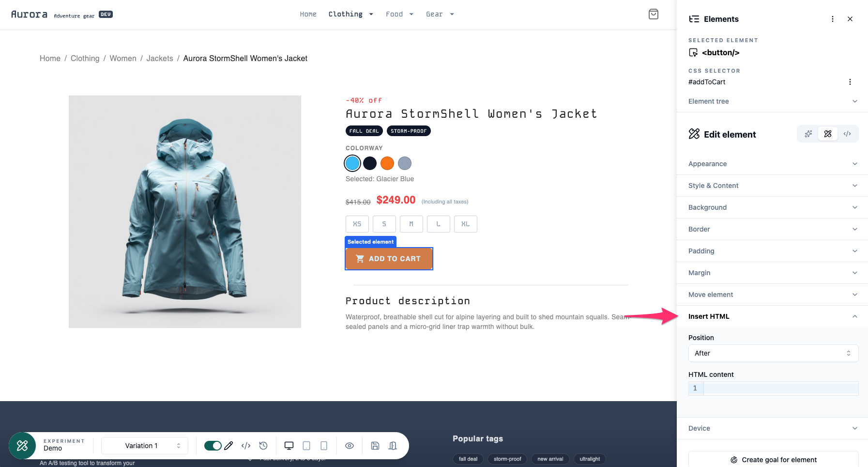Switch to tablet device preview
The height and width of the screenshot is (467, 868).
[306, 446]
